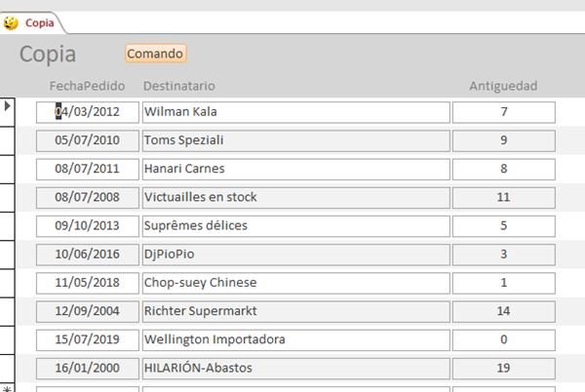
Task: Click the Copia form header title
Action: (48, 55)
